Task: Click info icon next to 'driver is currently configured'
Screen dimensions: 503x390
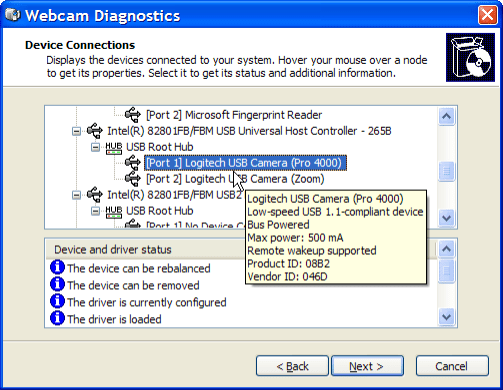Action: [57, 301]
